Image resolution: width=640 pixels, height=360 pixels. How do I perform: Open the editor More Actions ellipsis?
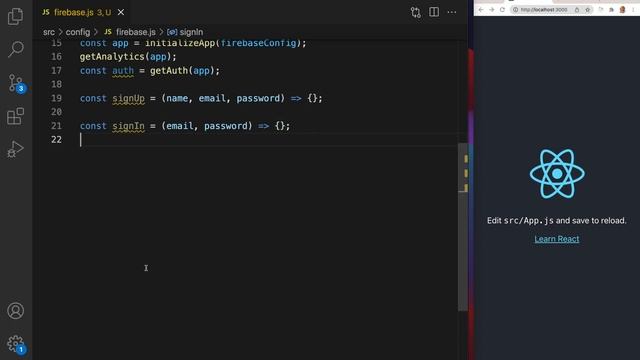click(x=452, y=12)
